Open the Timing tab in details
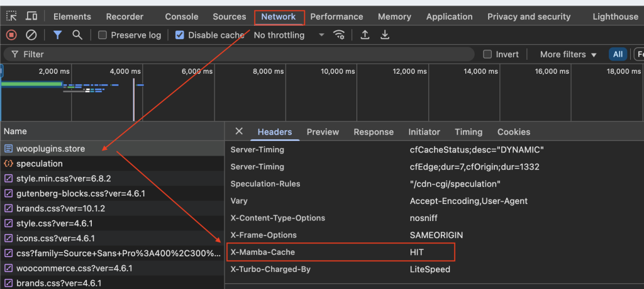 click(x=469, y=132)
